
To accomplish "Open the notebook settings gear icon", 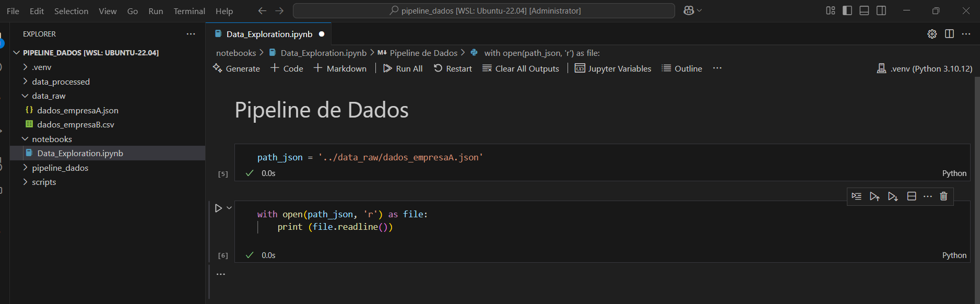I will pyautogui.click(x=932, y=34).
